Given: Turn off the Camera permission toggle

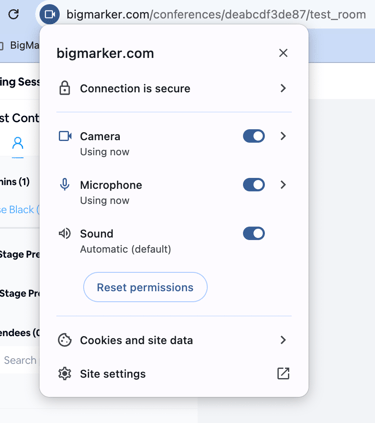Looking at the screenshot, I should 254,136.
